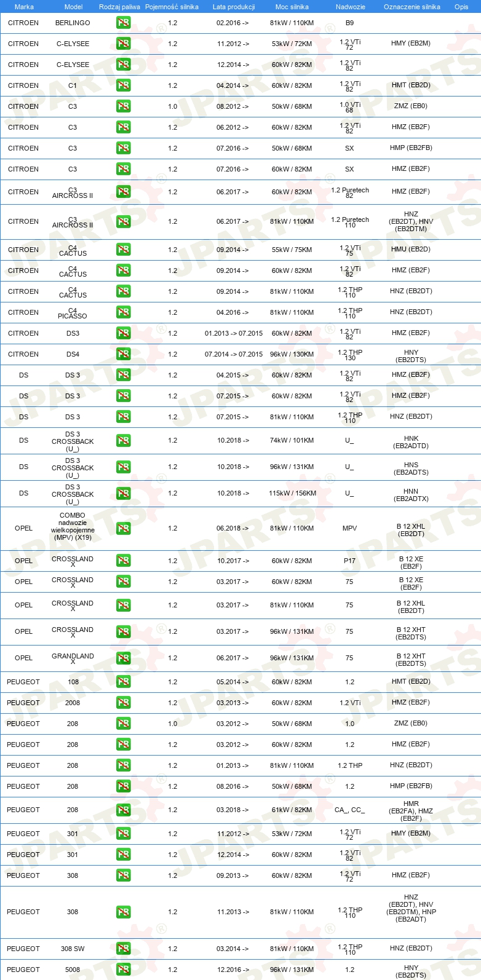Click the 06.2018 -> production date cell
This screenshot has height=980, width=481.
click(233, 528)
